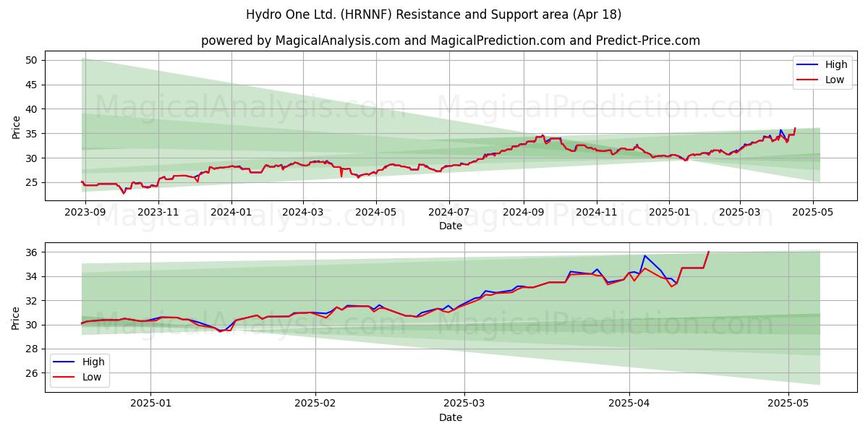The image size is (868, 434).
Task: Click the '45' price tick in top chart
Action: (33, 85)
